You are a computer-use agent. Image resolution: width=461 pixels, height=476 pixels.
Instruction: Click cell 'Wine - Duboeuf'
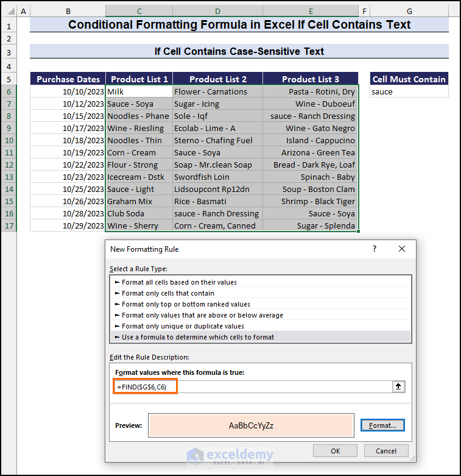311,104
